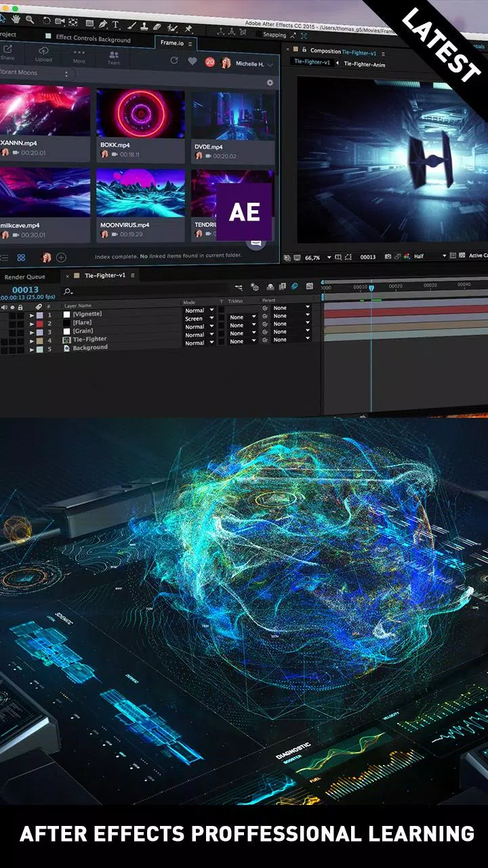Switch Frame.io to grid view
The image size is (488, 868).
pyautogui.click(x=21, y=258)
